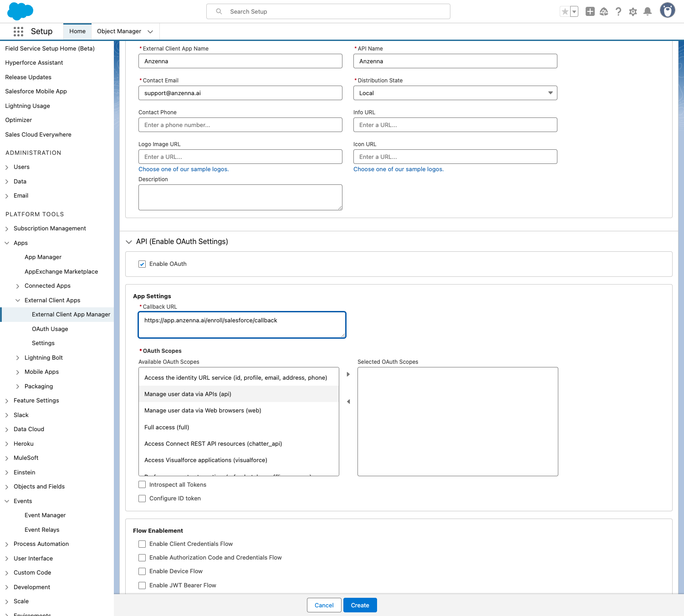Image resolution: width=684 pixels, height=616 pixels.
Task: Check Introspect all Tokens
Action: pos(142,485)
